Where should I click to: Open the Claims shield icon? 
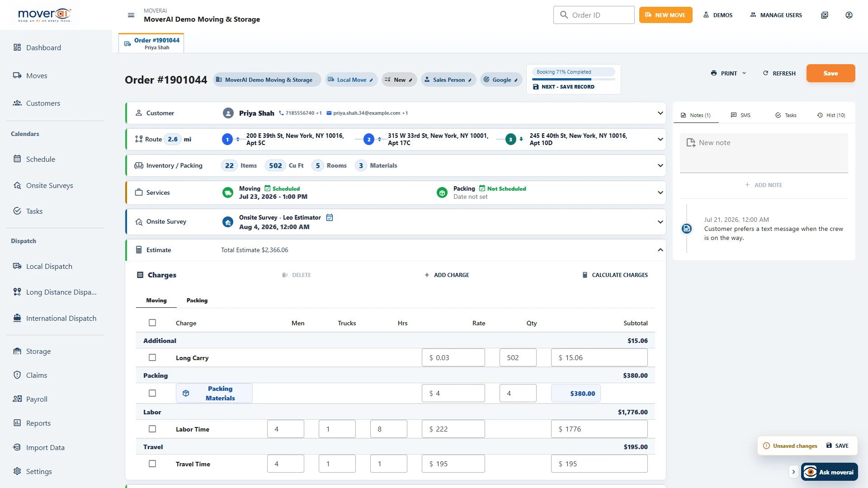pos(17,375)
